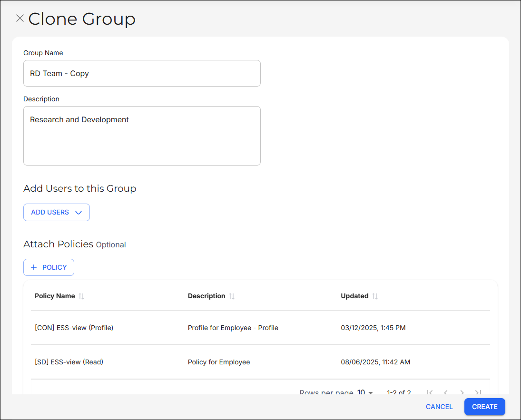Open the Add Users dropdown
This screenshot has height=420, width=521.
tap(57, 213)
